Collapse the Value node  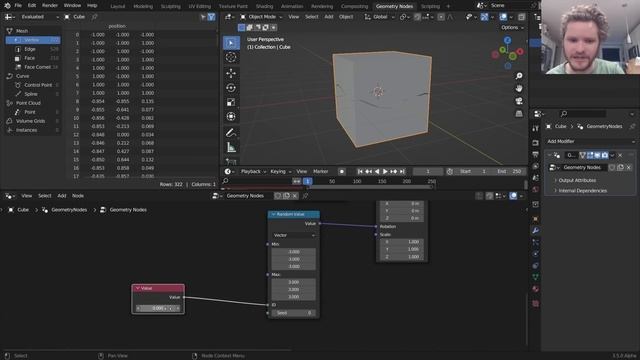click(138, 288)
